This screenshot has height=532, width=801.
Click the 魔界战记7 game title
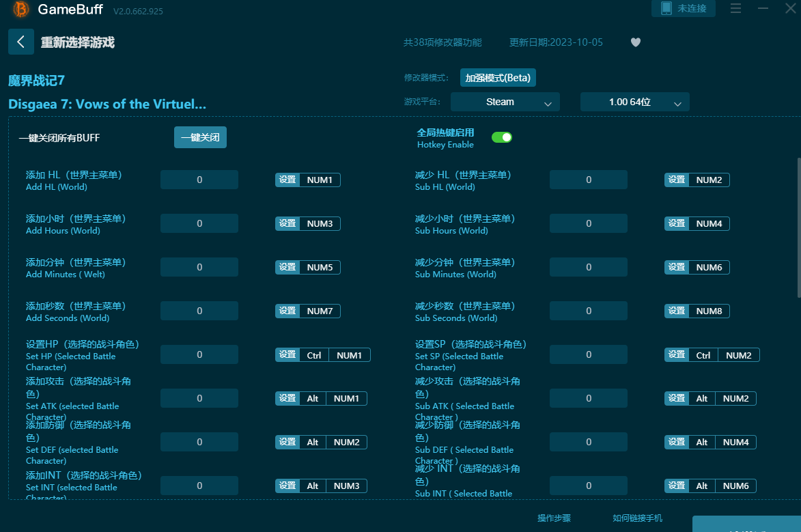coord(36,81)
